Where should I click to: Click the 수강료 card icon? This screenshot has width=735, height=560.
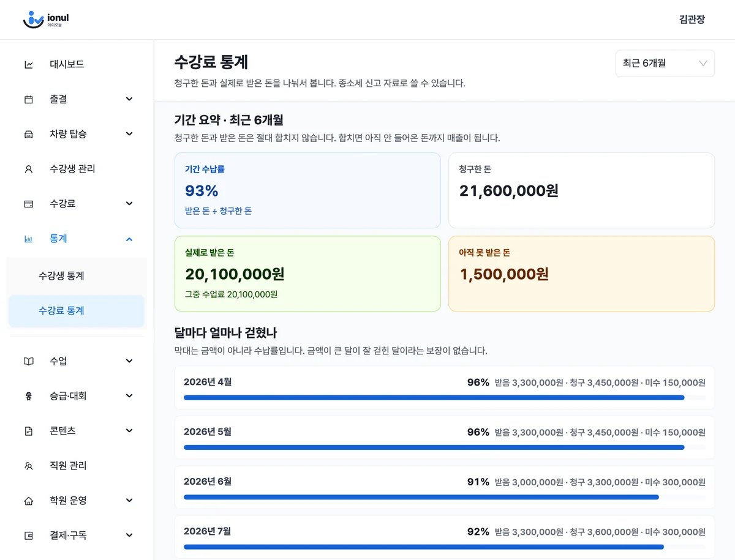(x=29, y=204)
